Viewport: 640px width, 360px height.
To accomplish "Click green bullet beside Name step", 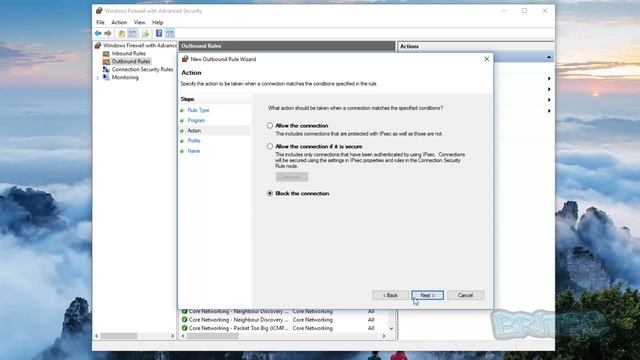I will 182,151.
